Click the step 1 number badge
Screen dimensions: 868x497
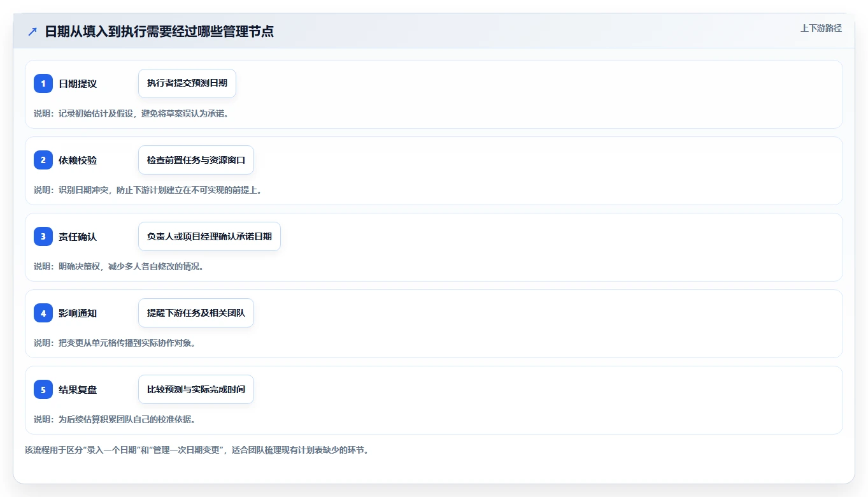click(x=43, y=83)
